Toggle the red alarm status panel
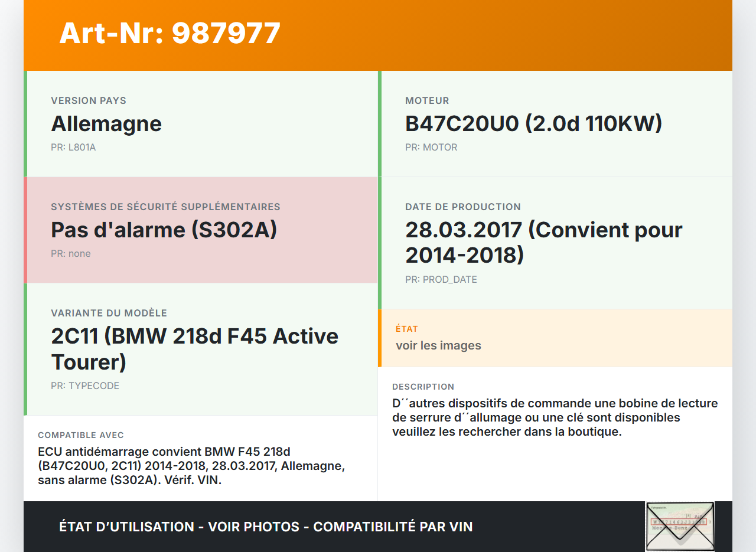The image size is (756, 552). pos(25,230)
